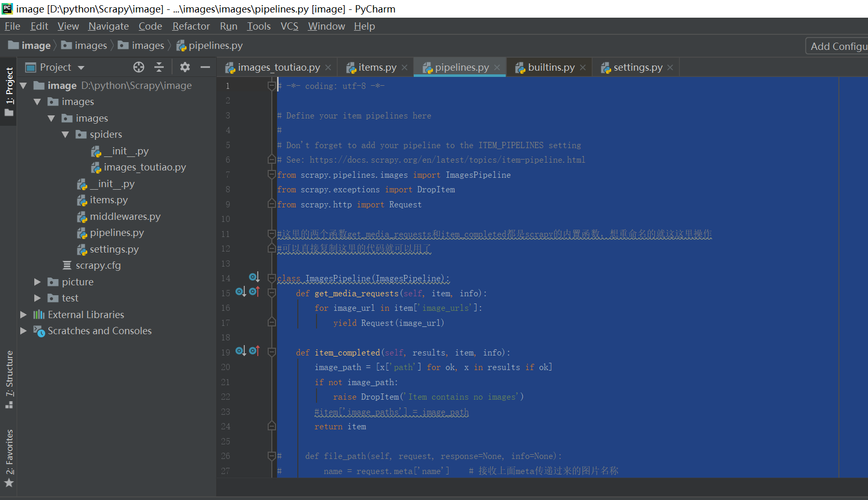The image size is (868, 500).
Task: Click the scrapy.cfg file icon
Action: click(67, 266)
